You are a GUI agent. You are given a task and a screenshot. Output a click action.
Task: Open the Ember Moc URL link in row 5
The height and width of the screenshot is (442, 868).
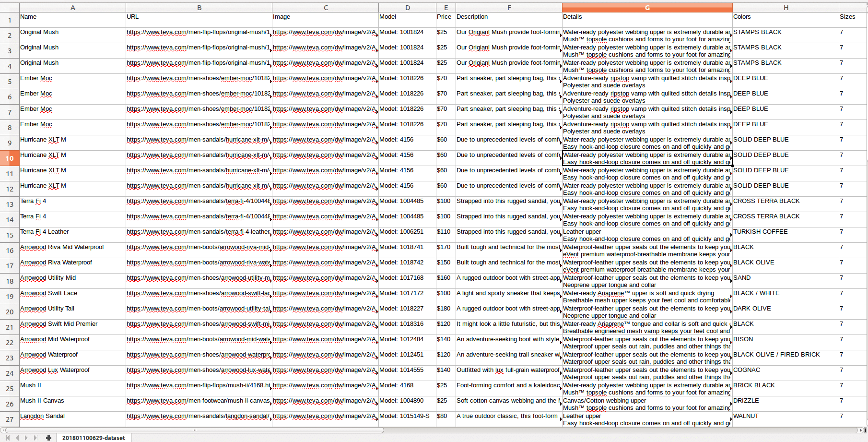pos(199,78)
